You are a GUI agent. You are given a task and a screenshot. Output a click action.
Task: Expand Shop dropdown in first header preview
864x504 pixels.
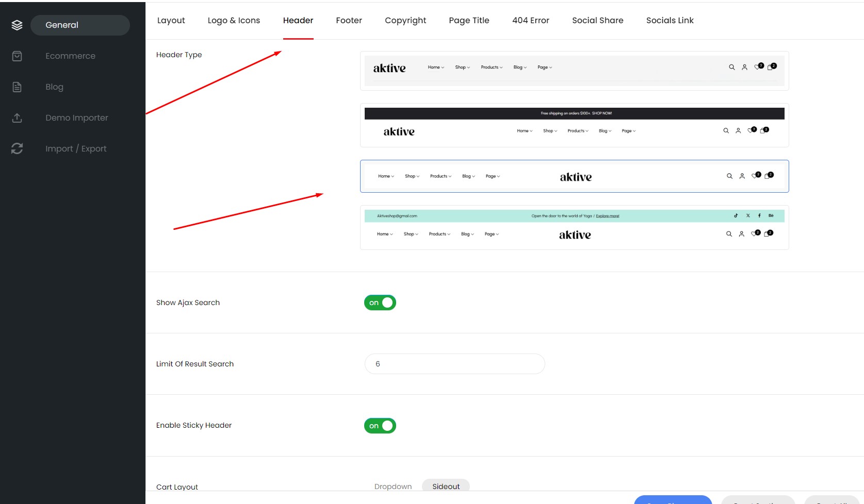(462, 68)
